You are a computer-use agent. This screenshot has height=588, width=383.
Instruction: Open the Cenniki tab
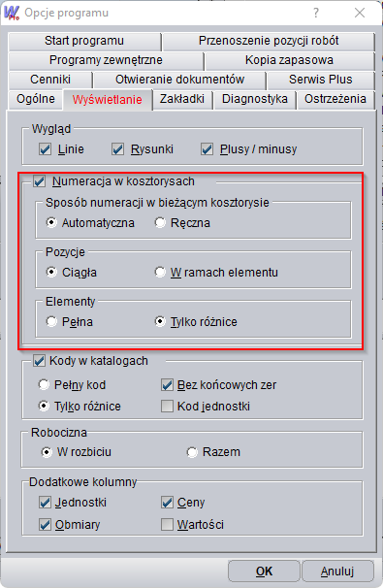[50, 80]
